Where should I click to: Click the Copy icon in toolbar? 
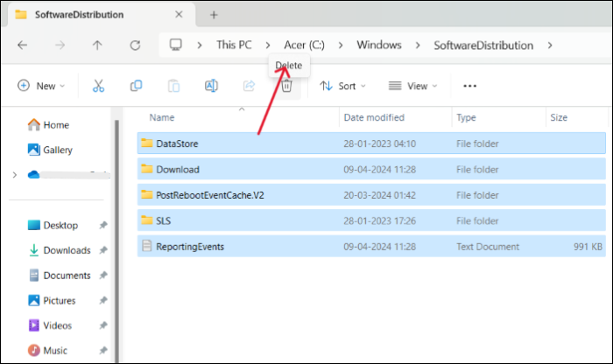(x=136, y=86)
